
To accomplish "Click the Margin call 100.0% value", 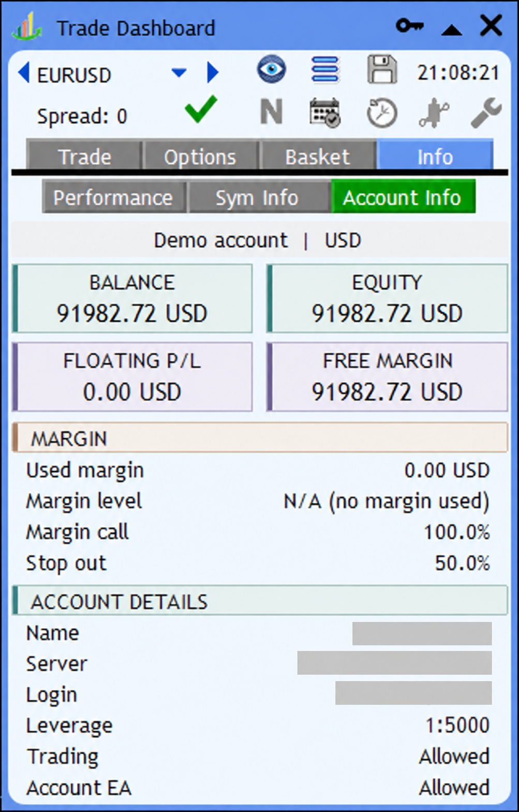I will (457, 532).
